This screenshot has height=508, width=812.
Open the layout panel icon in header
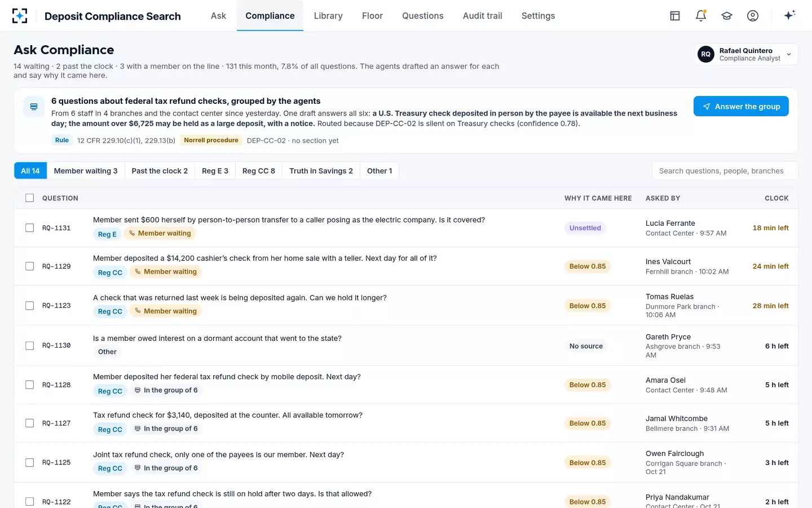675,16
